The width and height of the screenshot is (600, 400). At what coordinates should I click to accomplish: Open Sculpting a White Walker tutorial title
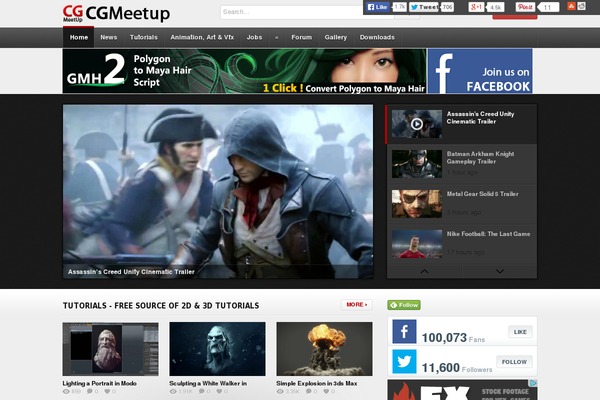[208, 383]
